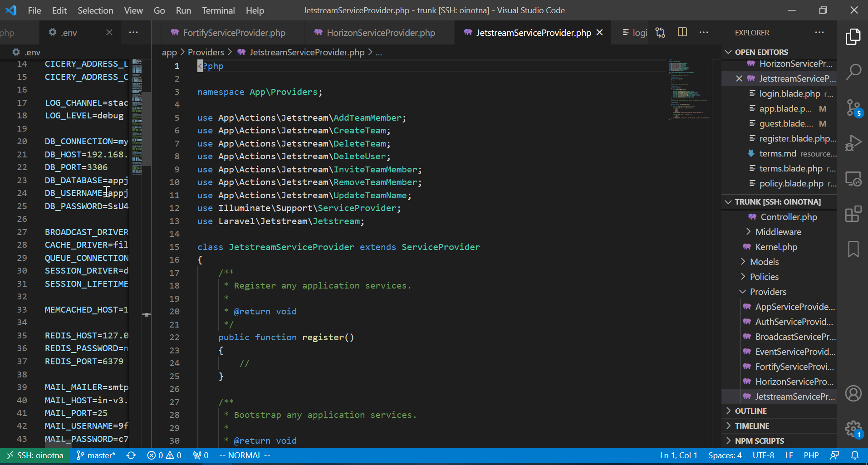Click the master* branch in status bar
Image resolution: width=868 pixels, height=465 pixels.
(96, 455)
